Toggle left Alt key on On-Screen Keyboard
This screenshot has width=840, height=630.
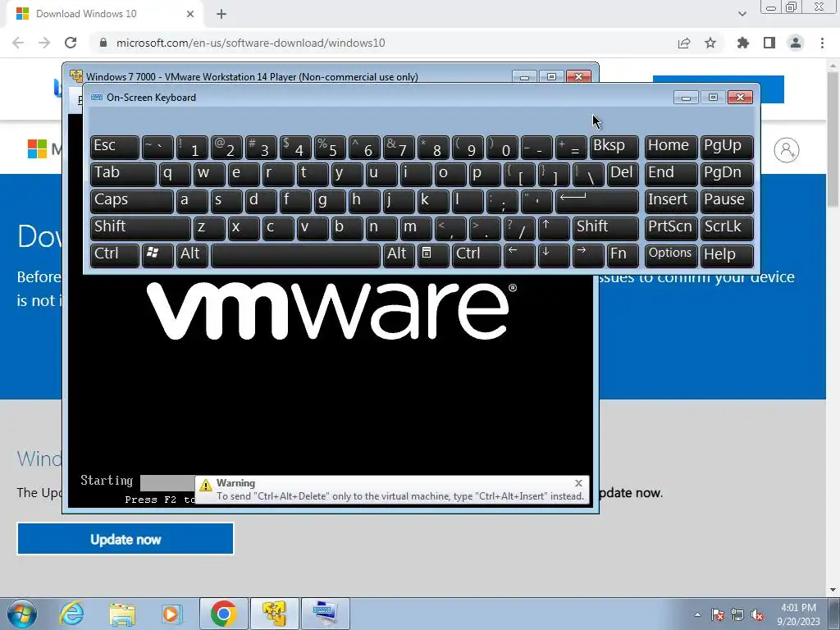(192, 254)
